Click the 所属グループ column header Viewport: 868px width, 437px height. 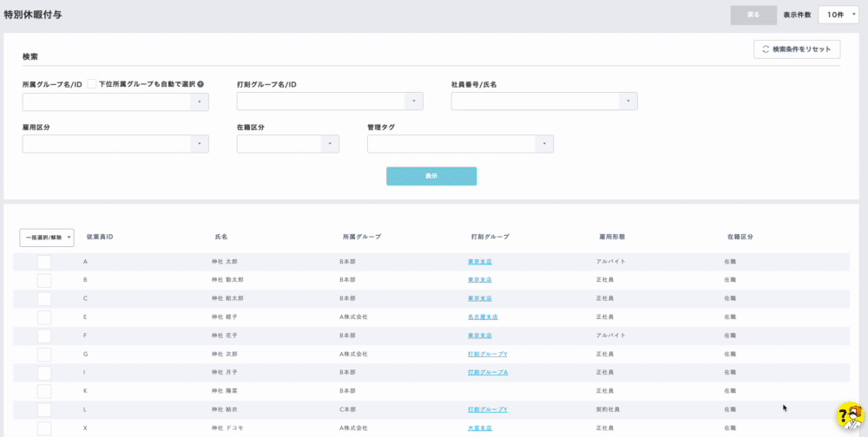[362, 237]
